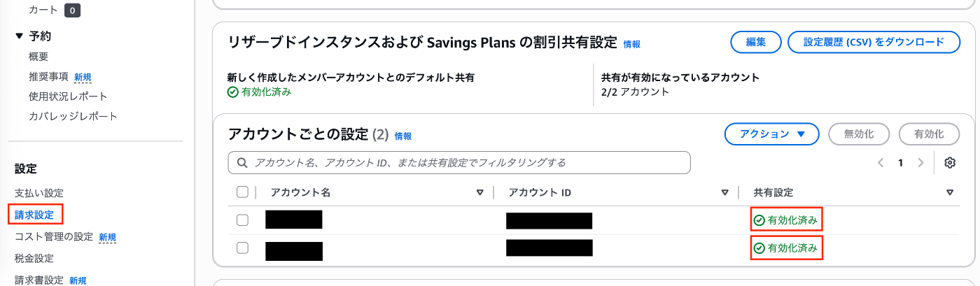Focus the account filter search field
The image size is (980, 286).
pyautogui.click(x=459, y=162)
